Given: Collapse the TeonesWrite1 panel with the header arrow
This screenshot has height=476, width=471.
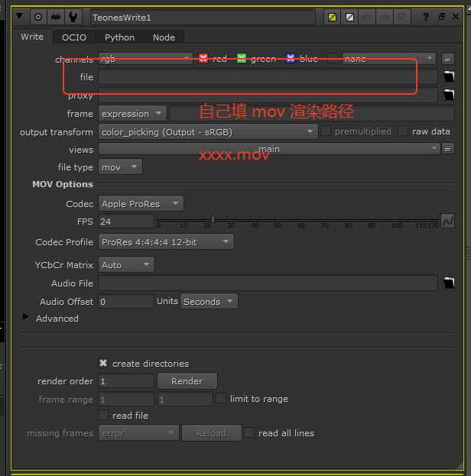Looking at the screenshot, I should pyautogui.click(x=20, y=16).
